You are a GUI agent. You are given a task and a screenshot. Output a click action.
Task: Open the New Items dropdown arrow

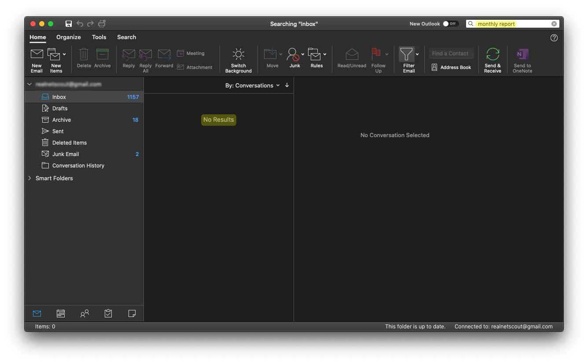[x=64, y=54]
